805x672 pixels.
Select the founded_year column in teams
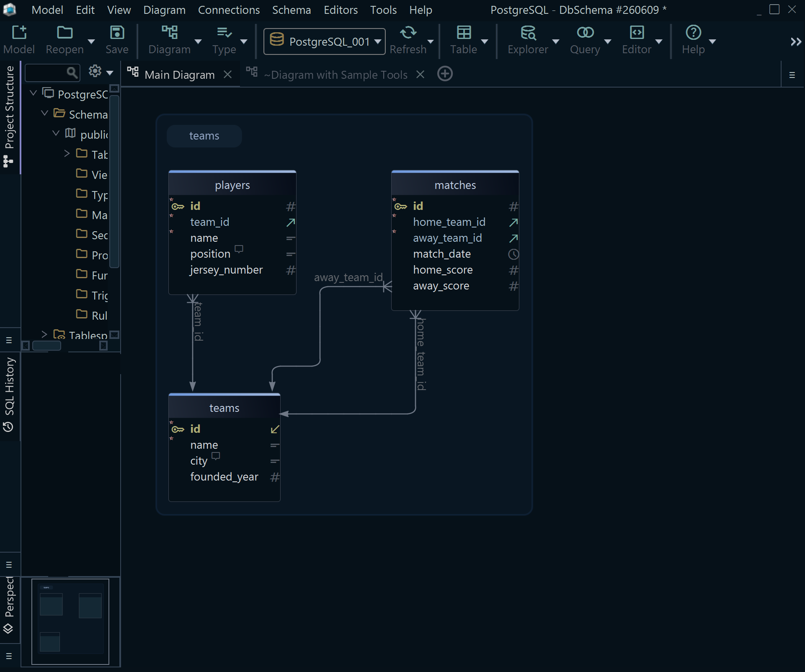[224, 477]
